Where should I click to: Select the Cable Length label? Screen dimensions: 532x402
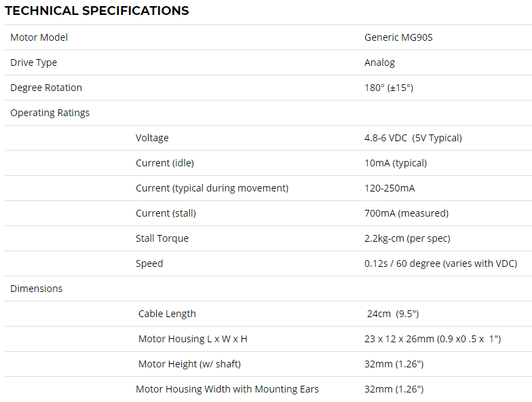[x=167, y=314]
